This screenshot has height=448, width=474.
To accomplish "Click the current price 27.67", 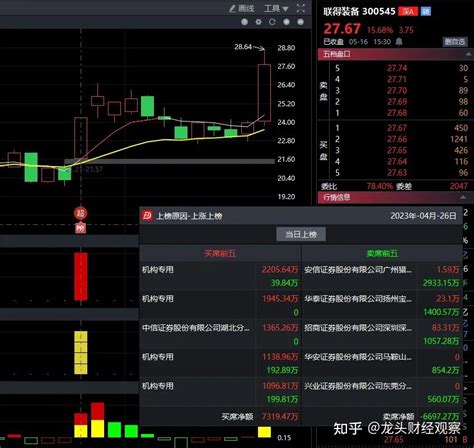I will pos(342,29).
